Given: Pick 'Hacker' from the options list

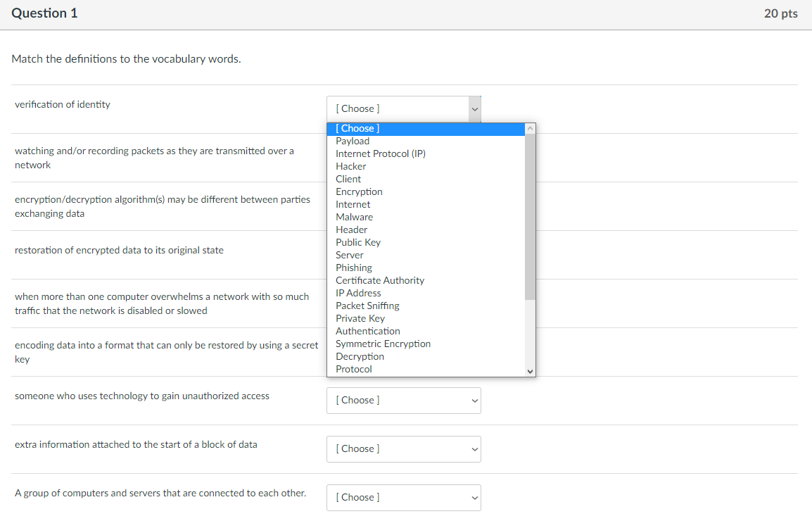Looking at the screenshot, I should click(426, 166).
